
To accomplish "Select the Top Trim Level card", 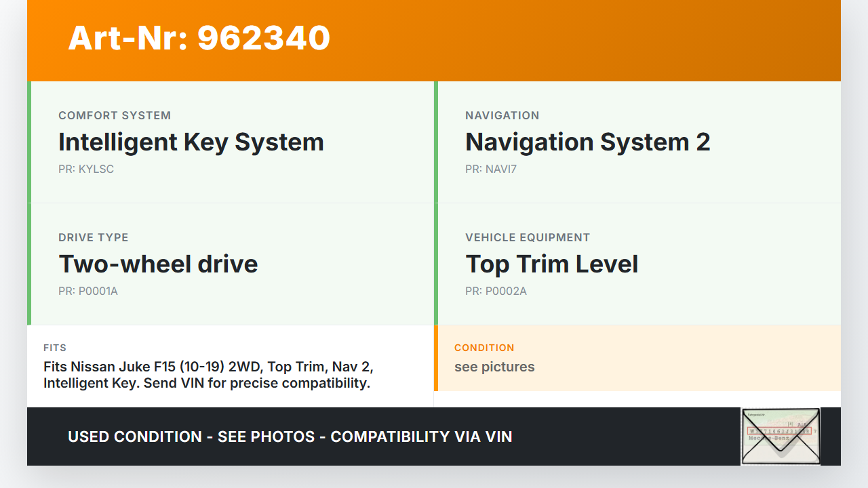I will click(x=637, y=264).
